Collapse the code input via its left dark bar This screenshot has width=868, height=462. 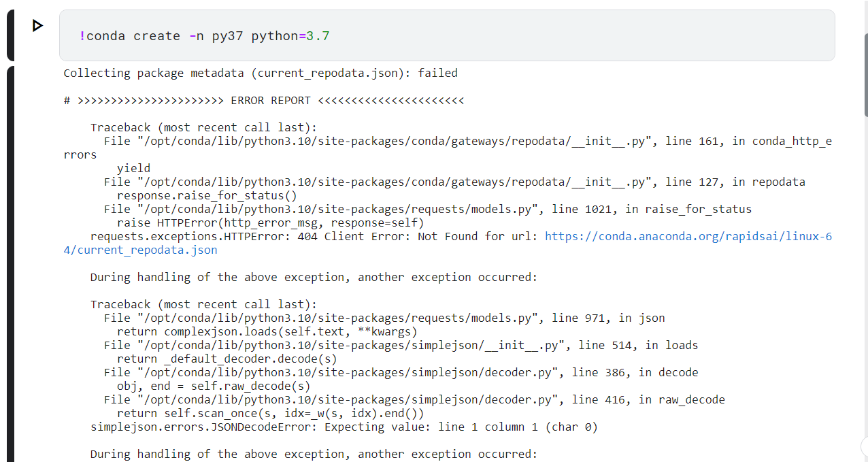click(10, 35)
